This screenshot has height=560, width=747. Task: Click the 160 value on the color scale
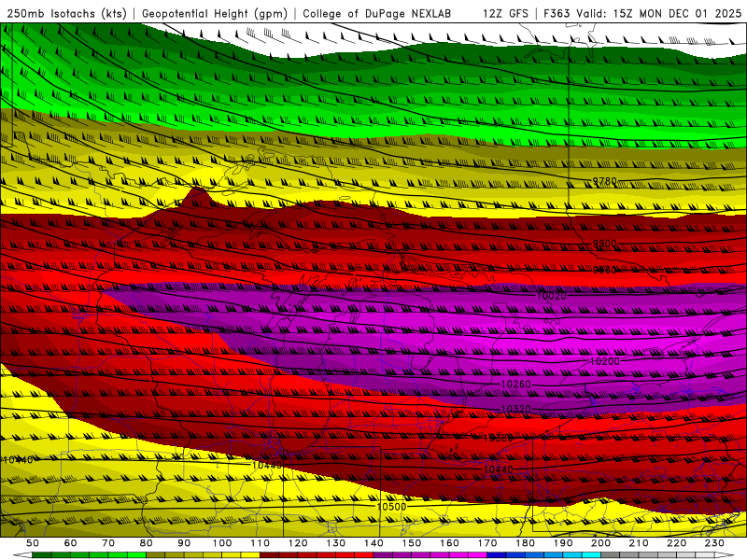(449, 543)
